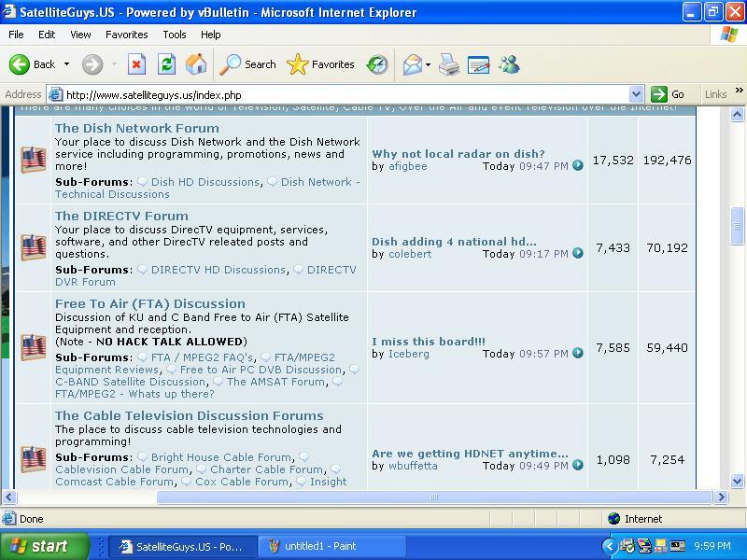Click the Edit page toolbar icon
The width and height of the screenshot is (747, 560).
pos(478,64)
